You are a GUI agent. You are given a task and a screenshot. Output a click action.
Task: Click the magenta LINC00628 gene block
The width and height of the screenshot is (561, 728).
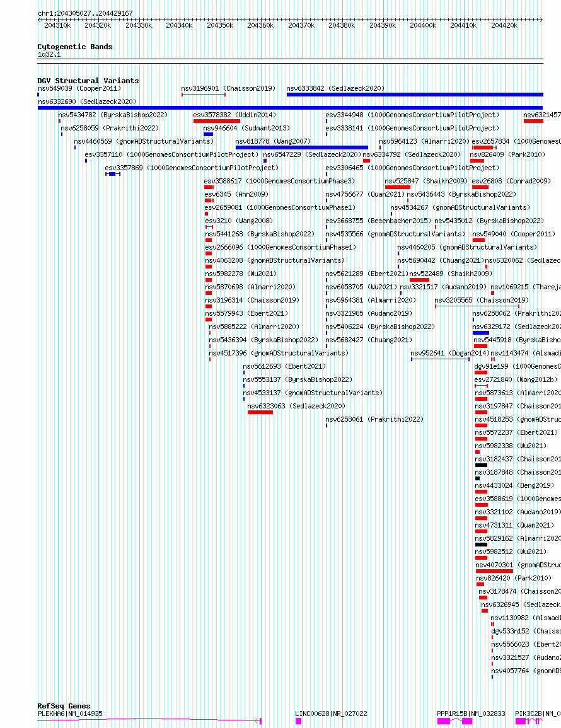point(299,721)
